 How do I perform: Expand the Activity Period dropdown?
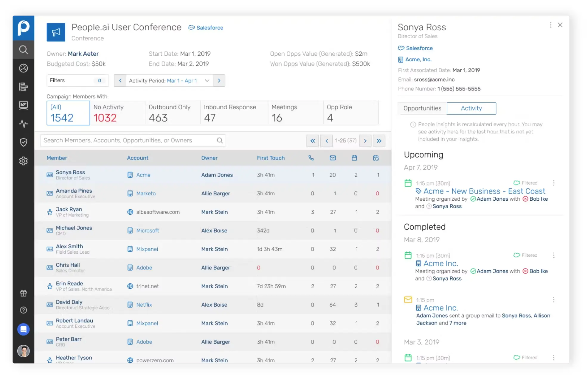(207, 81)
